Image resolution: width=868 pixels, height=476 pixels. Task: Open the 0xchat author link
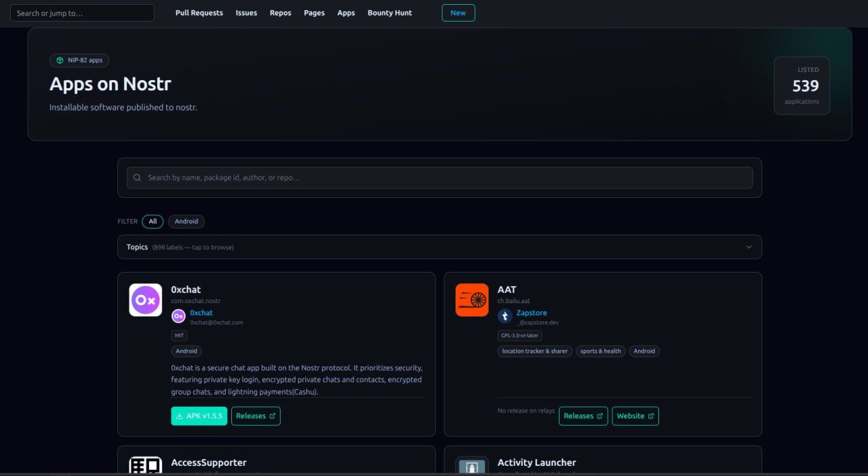coord(201,313)
